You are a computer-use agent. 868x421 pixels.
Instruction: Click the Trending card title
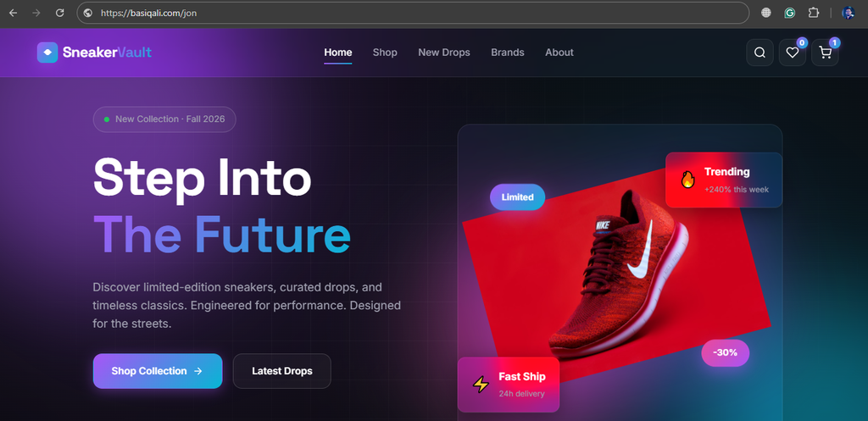(726, 172)
